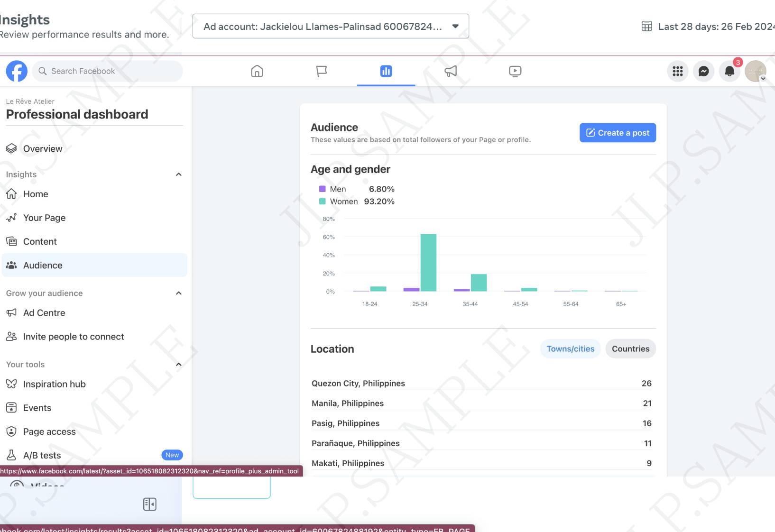Open the Last 28 days date range picker

pyautogui.click(x=708, y=27)
